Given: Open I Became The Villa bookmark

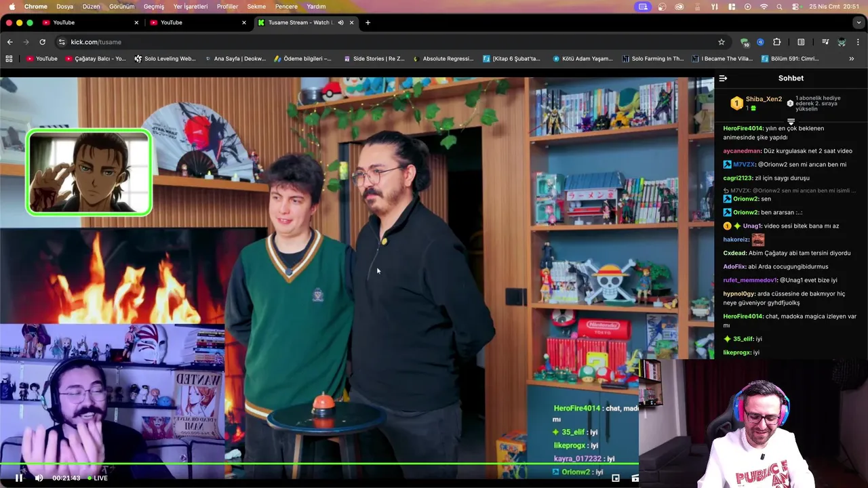Looking at the screenshot, I should (x=722, y=59).
